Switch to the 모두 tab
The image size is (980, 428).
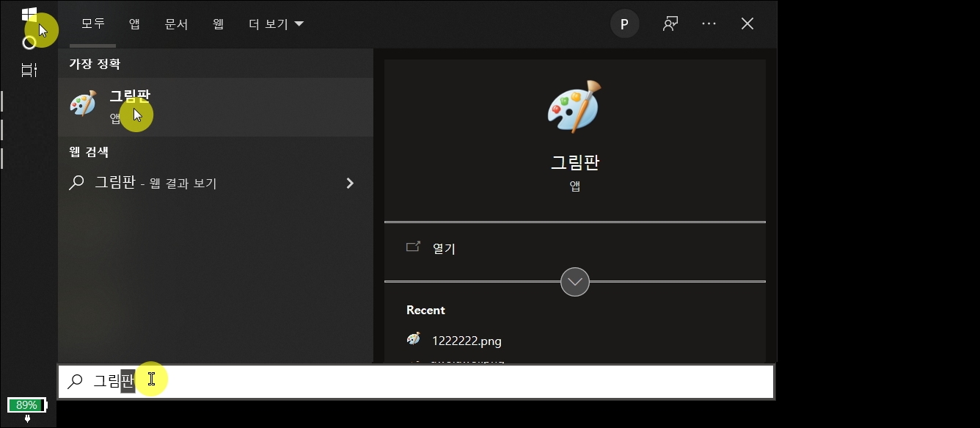click(x=92, y=24)
